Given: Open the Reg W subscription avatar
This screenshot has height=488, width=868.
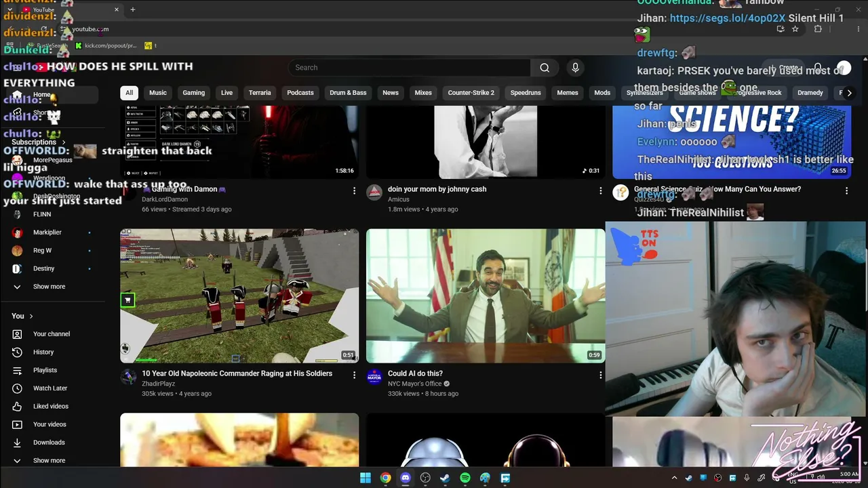Looking at the screenshot, I should click(18, 251).
